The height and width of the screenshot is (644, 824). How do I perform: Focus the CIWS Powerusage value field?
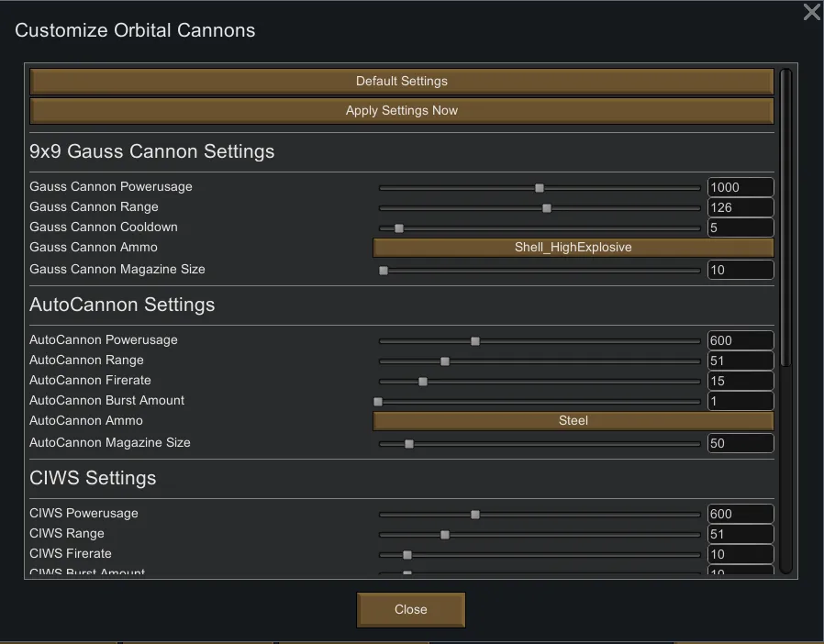(x=740, y=514)
